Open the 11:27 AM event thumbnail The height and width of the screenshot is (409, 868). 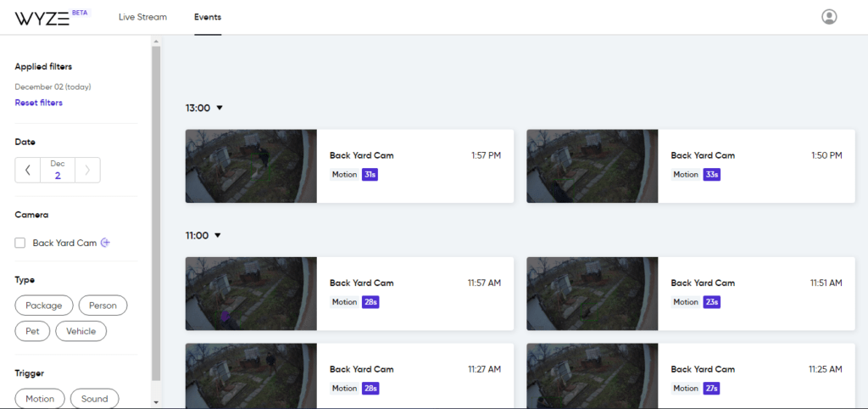click(251, 376)
